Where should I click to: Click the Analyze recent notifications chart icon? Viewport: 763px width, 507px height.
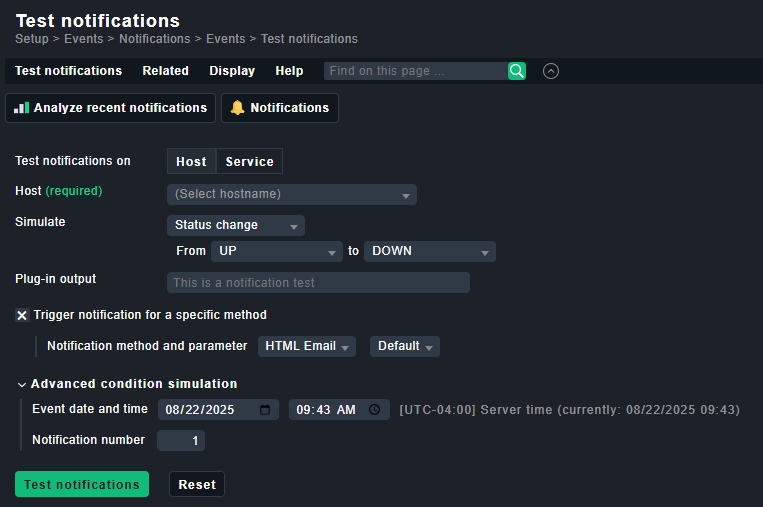[x=21, y=108]
